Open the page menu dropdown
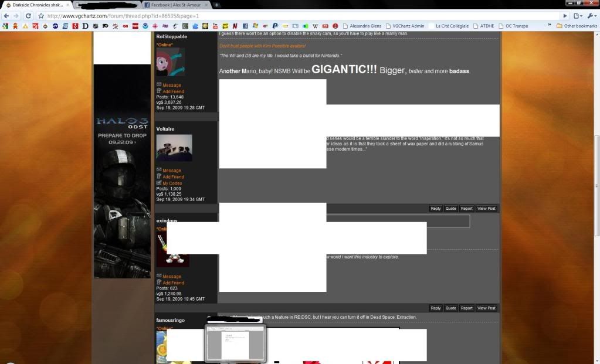This screenshot has width=600, height=364. 578,16
